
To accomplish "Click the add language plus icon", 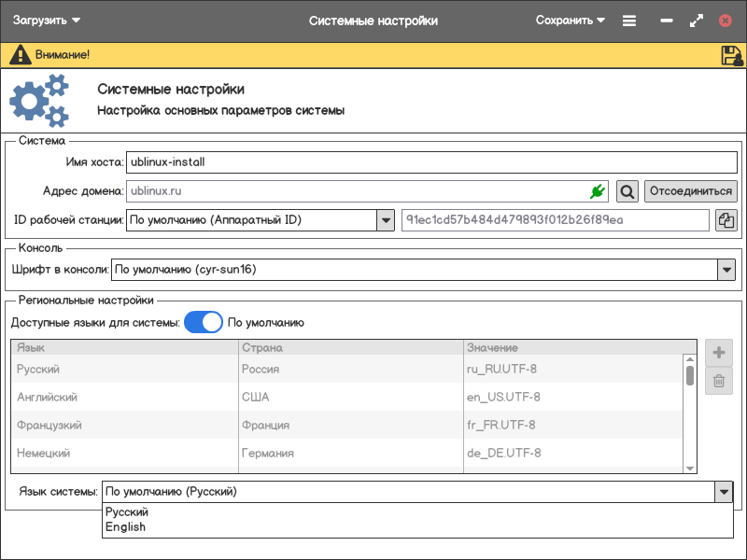I will pyautogui.click(x=719, y=353).
